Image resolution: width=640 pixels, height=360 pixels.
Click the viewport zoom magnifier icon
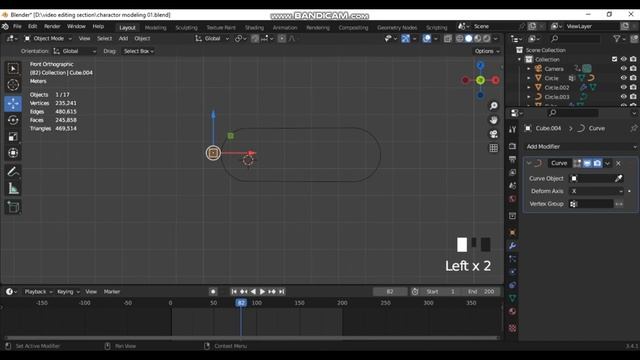(493, 106)
